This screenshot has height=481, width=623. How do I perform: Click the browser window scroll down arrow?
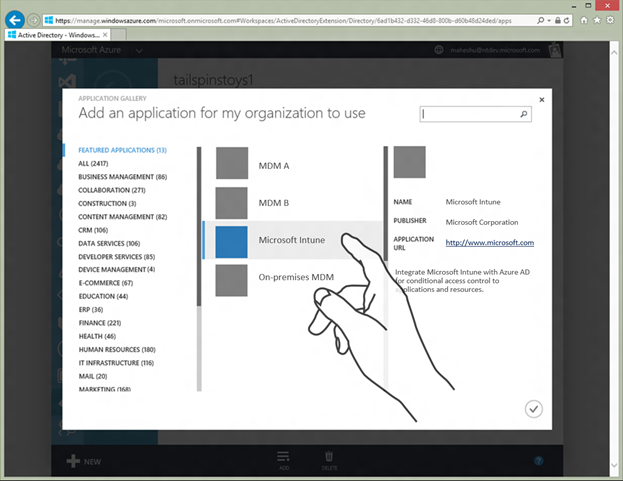click(x=614, y=465)
